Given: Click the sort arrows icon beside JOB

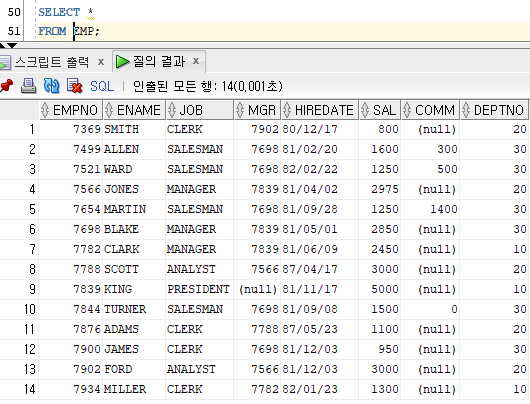Looking at the screenshot, I should click(172, 110).
